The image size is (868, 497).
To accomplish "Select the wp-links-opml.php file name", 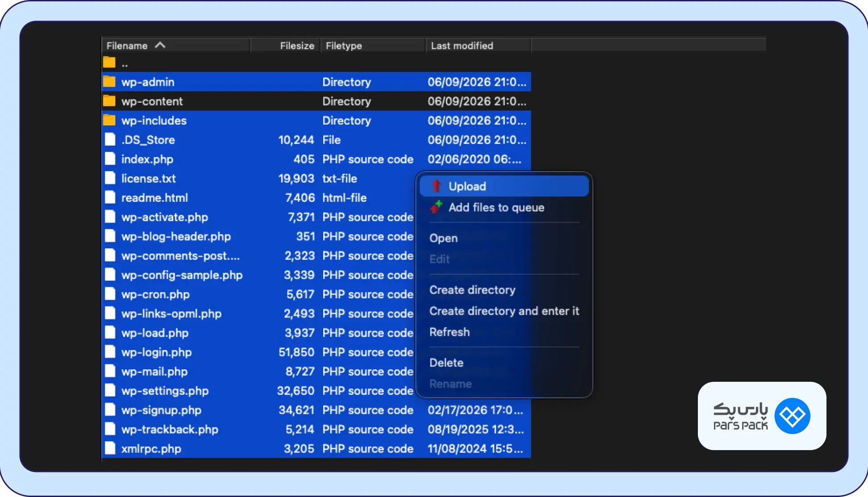I will tap(171, 313).
